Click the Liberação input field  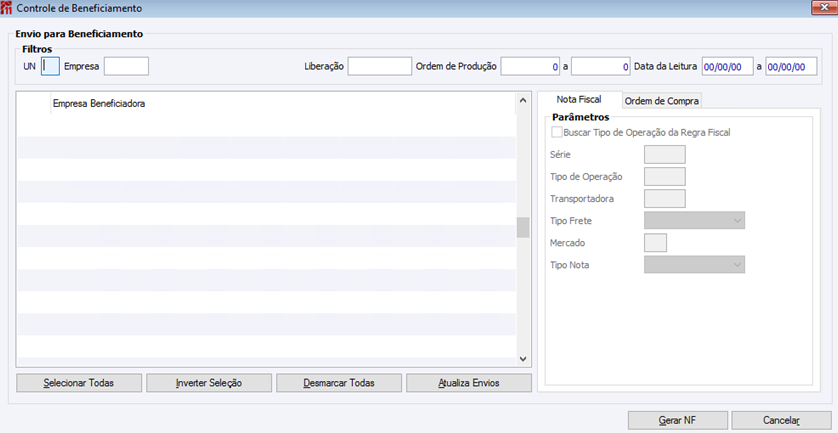[379, 66]
